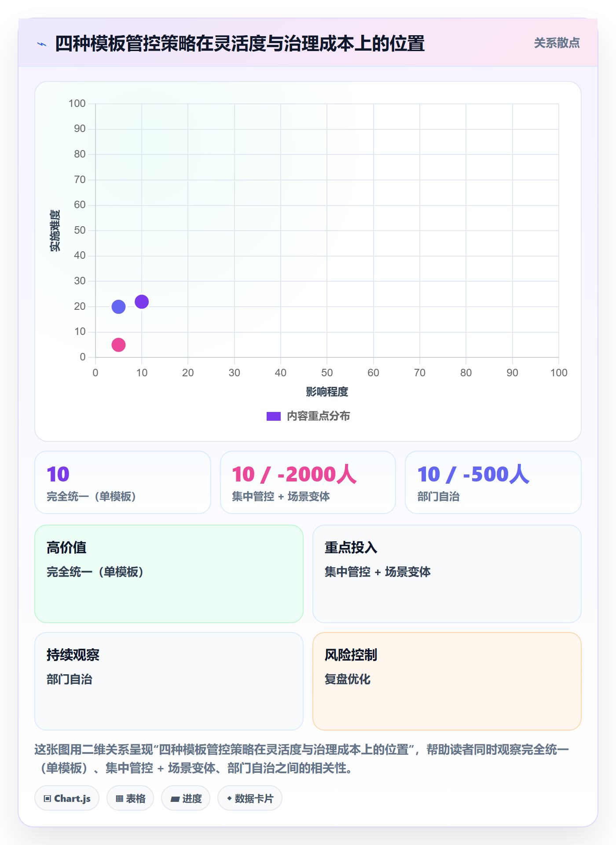This screenshot has height=845, width=616.
Task: Click the 风险控制 heading in the orange card
Action: click(351, 655)
